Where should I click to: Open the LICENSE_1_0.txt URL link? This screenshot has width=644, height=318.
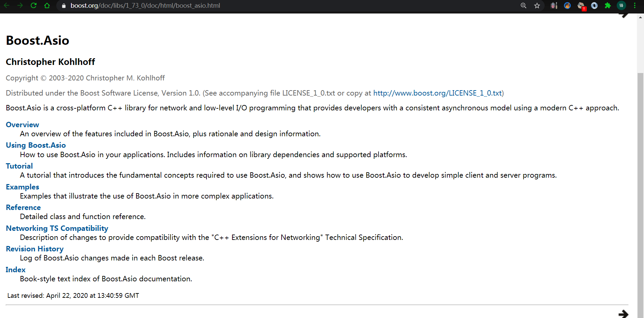coord(437,93)
